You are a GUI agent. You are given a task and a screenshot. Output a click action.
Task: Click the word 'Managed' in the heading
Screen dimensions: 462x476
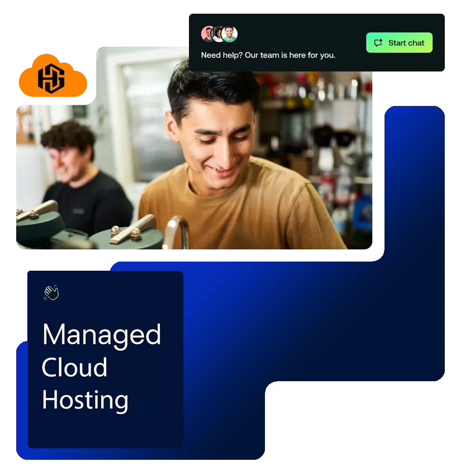pyautogui.click(x=102, y=335)
